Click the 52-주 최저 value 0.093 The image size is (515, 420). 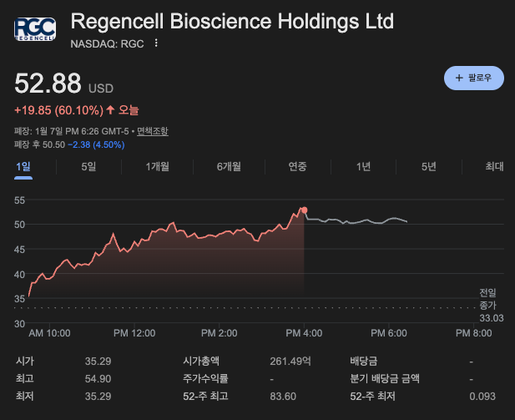[x=482, y=397]
